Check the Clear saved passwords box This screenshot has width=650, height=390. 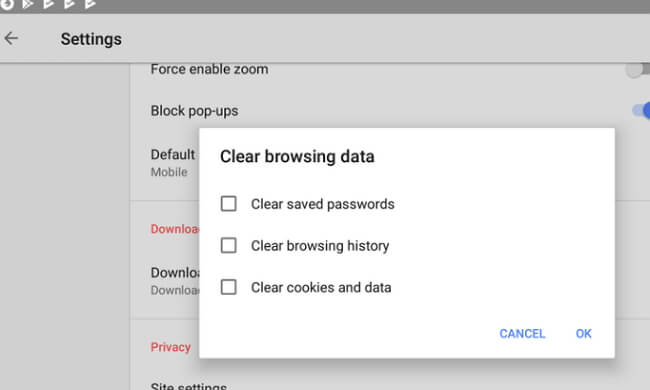(x=228, y=204)
